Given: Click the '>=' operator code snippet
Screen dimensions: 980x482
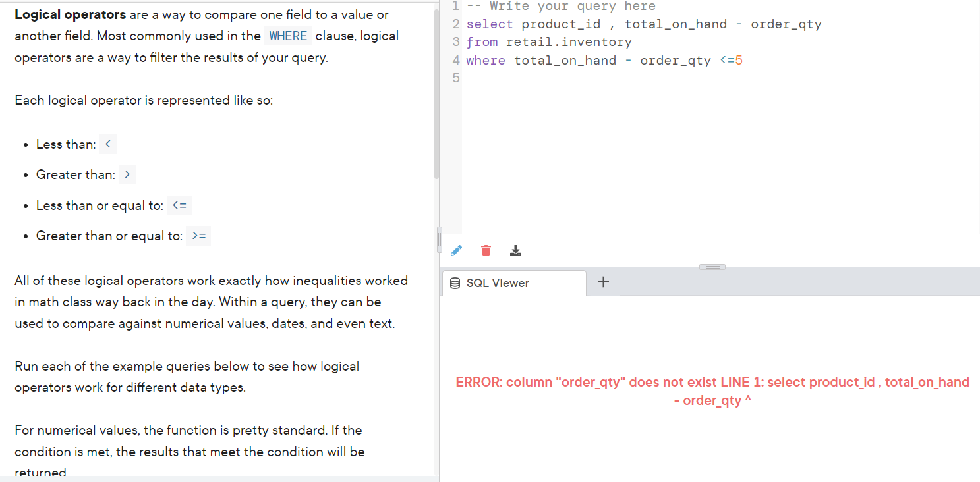Looking at the screenshot, I should pyautogui.click(x=198, y=236).
